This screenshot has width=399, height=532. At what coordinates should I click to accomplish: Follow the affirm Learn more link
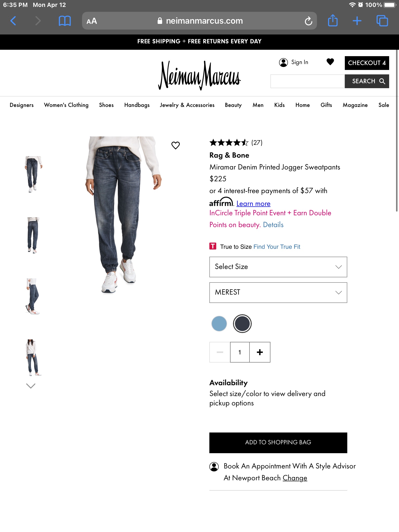click(x=253, y=204)
